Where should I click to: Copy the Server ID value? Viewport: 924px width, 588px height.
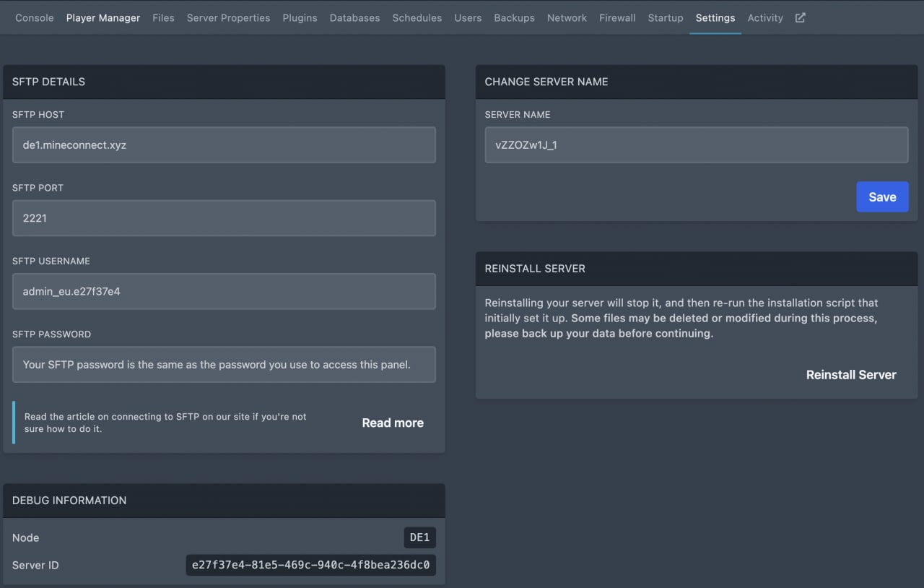click(310, 565)
